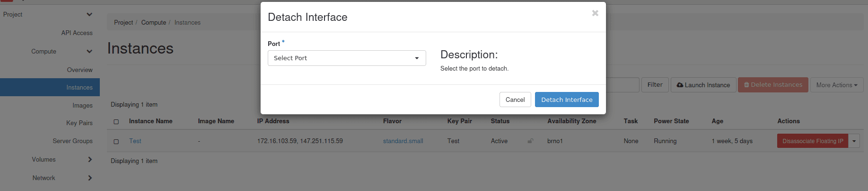Tick the select-all instances checkbox in header
This screenshot has height=191, width=868.
click(116, 122)
